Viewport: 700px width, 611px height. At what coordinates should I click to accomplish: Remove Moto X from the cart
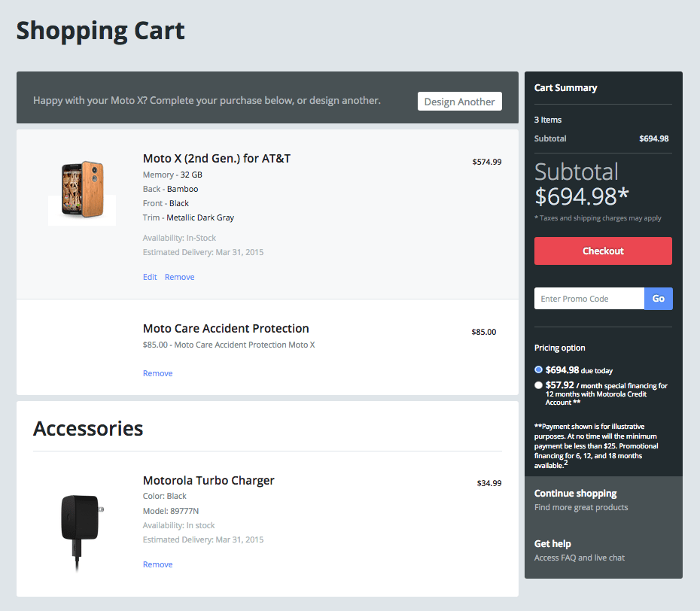point(179,277)
